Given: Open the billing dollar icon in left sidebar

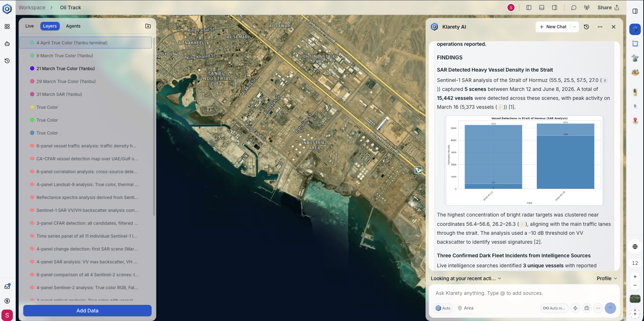Looking at the screenshot, I should [x=7, y=301].
